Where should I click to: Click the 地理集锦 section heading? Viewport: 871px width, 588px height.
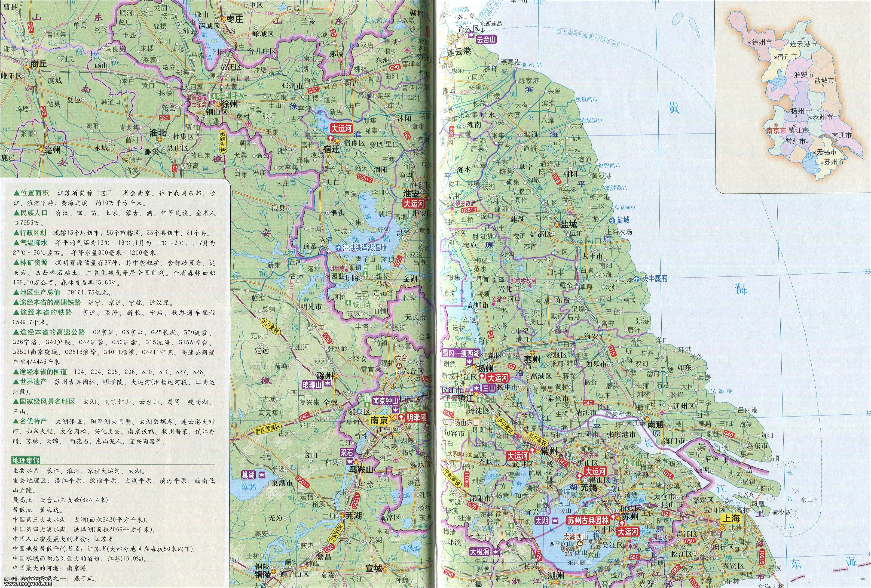(x=26, y=461)
